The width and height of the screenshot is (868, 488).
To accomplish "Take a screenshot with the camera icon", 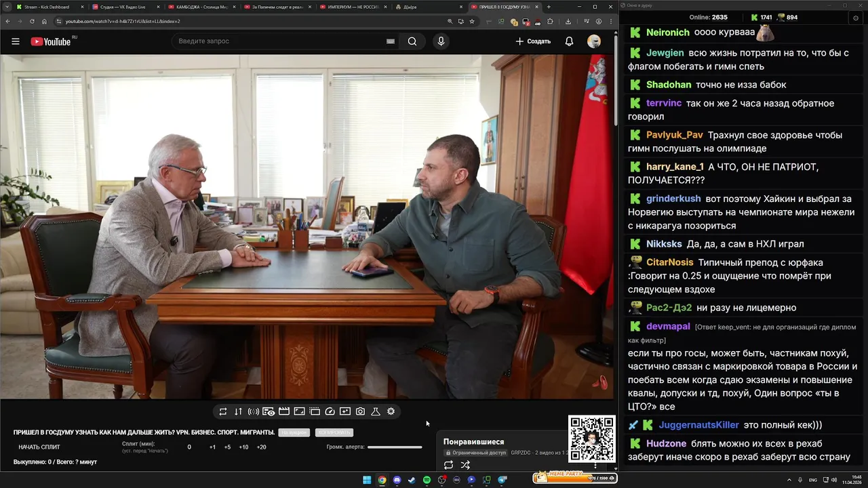I will point(360,411).
